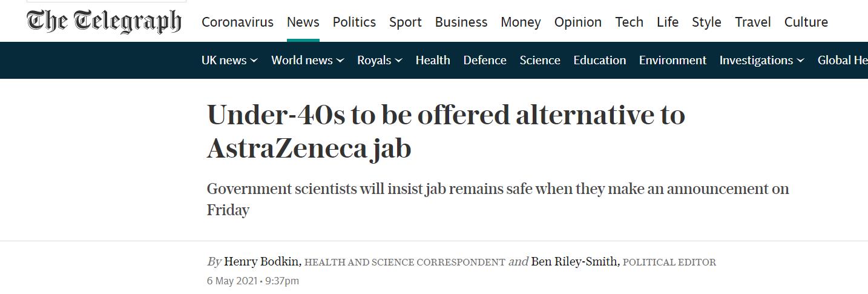
Task: Open the Sport section
Action: pyautogui.click(x=406, y=22)
